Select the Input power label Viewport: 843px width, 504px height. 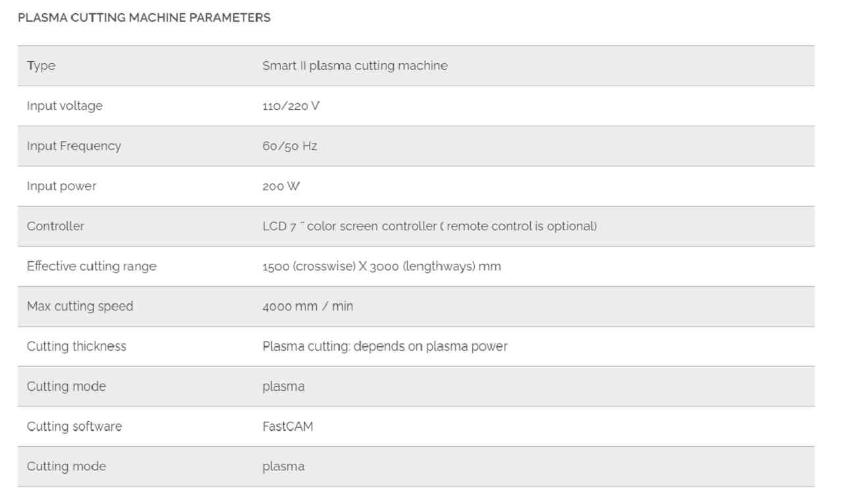click(x=61, y=186)
